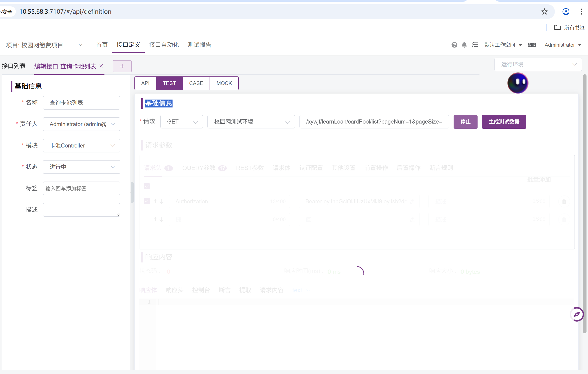This screenshot has width=588, height=374.
Task: Open the 认证配置 tab
Action: [311, 168]
